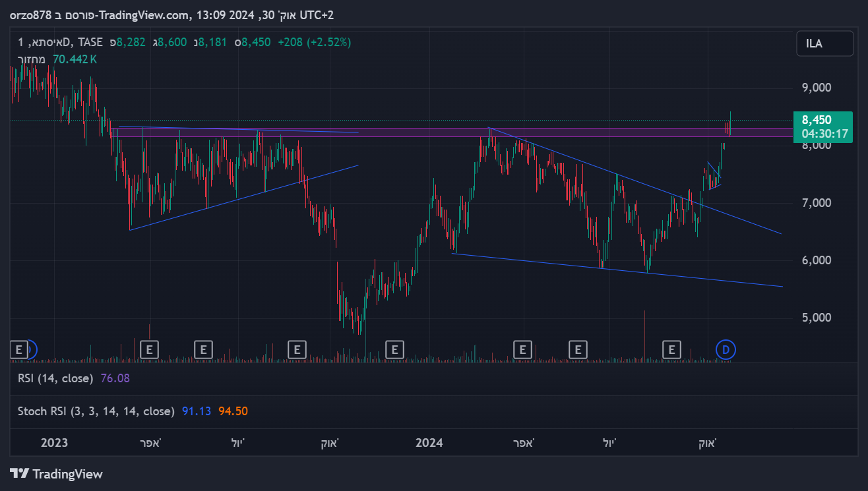Click the symbol title with TASE
This screenshot has height=491, width=868.
pyautogui.click(x=61, y=42)
